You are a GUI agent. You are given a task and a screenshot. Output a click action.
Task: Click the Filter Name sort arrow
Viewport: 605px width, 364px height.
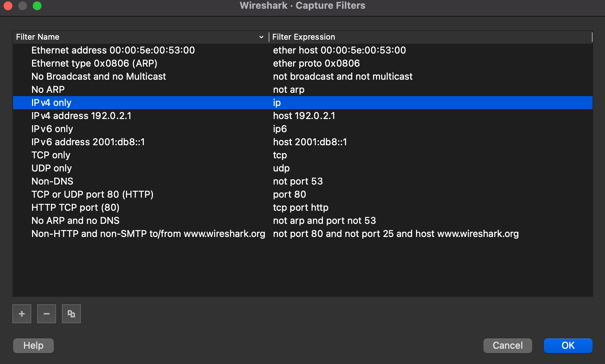coord(261,37)
